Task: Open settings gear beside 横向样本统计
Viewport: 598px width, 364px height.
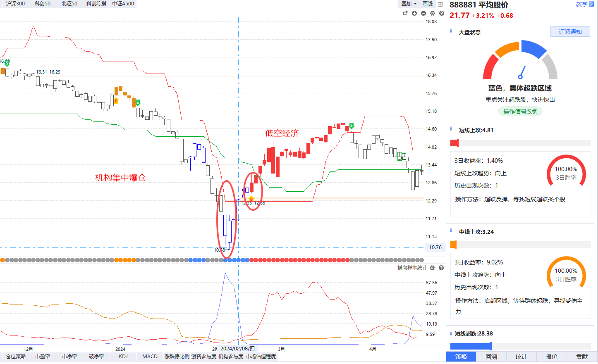Action: pyautogui.click(x=432, y=268)
